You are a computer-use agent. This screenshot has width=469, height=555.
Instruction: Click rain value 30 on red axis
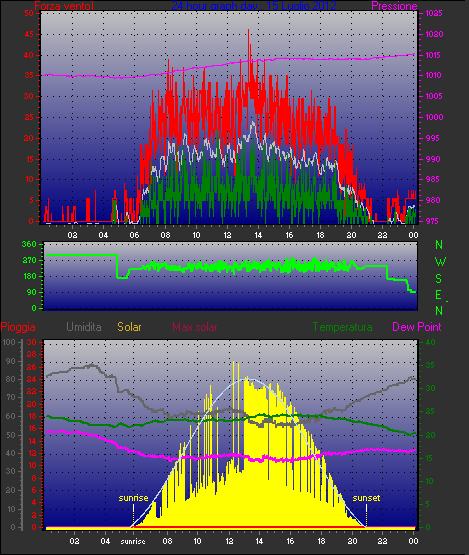[x=32, y=342]
